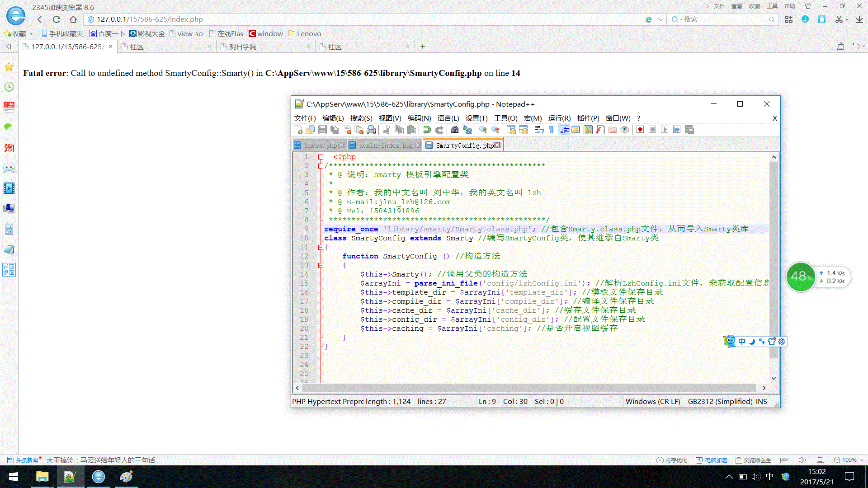Toggle the indent guide toolbar button
The height and width of the screenshot is (488, 868).
(564, 130)
